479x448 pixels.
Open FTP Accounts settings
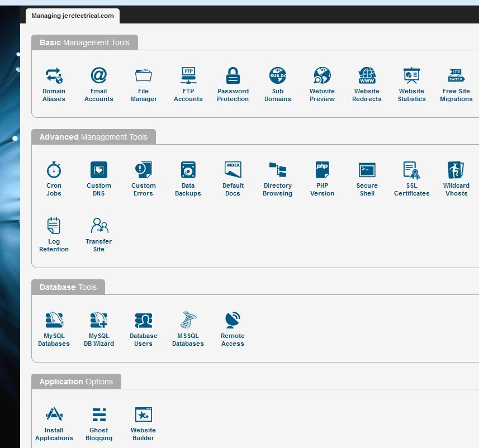click(x=188, y=84)
